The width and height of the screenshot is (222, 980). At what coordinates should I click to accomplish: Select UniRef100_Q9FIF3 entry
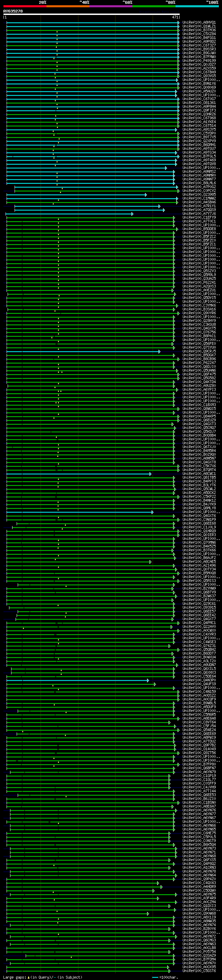click(x=199, y=110)
